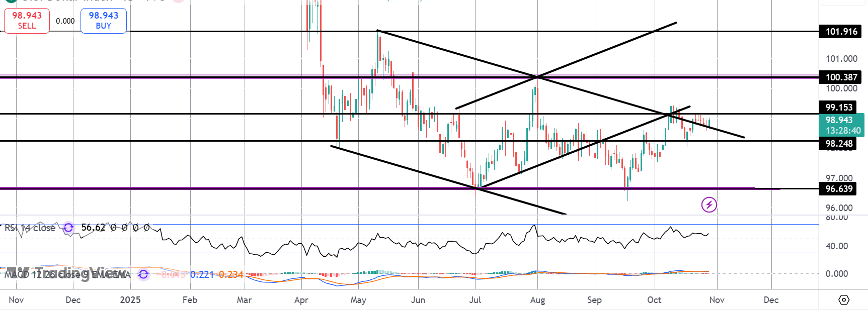The image size is (868, 311).
Task: Select the 98.248 price level label
Action: [839, 144]
